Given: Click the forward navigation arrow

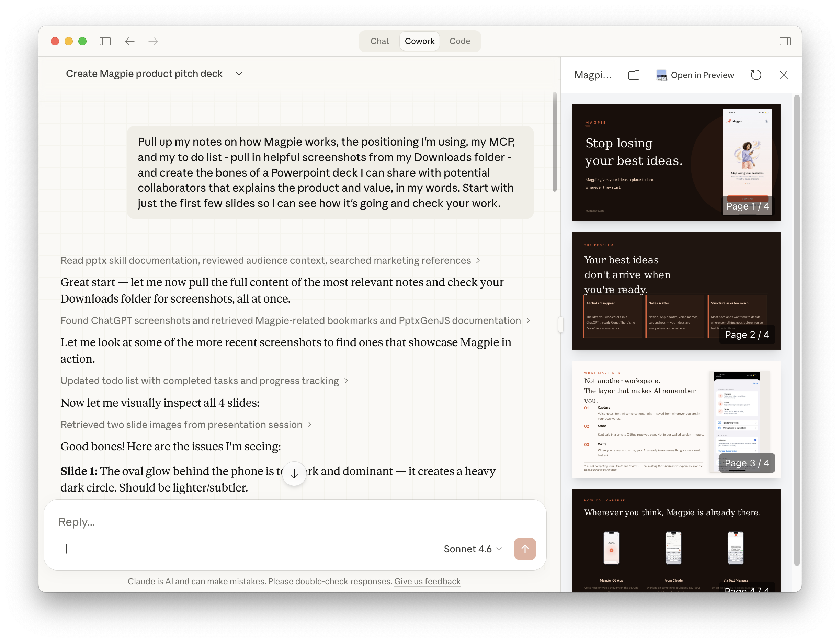Looking at the screenshot, I should click(x=153, y=41).
